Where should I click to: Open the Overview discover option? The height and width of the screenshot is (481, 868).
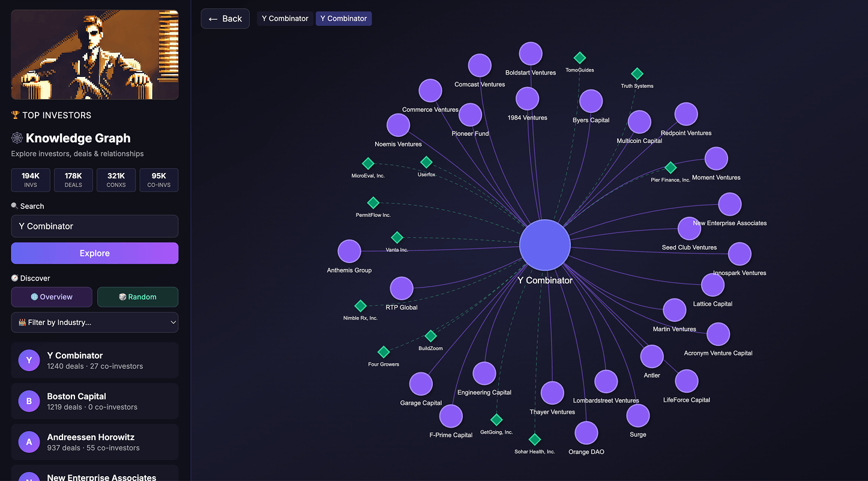pyautogui.click(x=52, y=297)
